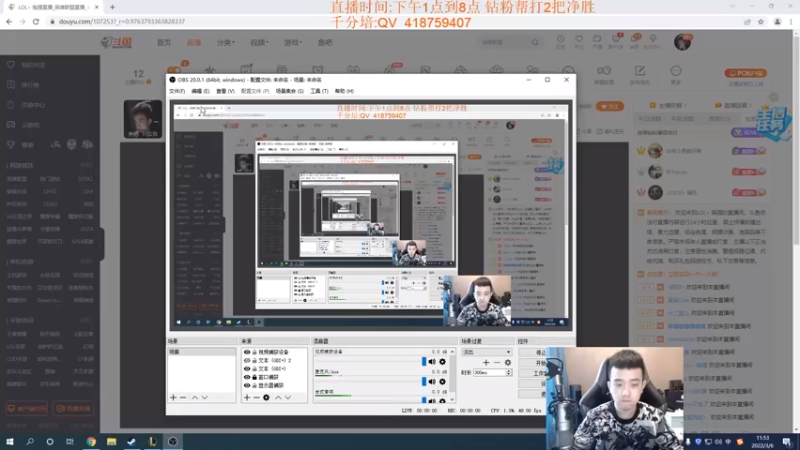Image resolution: width=800 pixels, height=450 pixels.
Task: Go to 直播 on Douyu navigation
Action: pyautogui.click(x=194, y=42)
